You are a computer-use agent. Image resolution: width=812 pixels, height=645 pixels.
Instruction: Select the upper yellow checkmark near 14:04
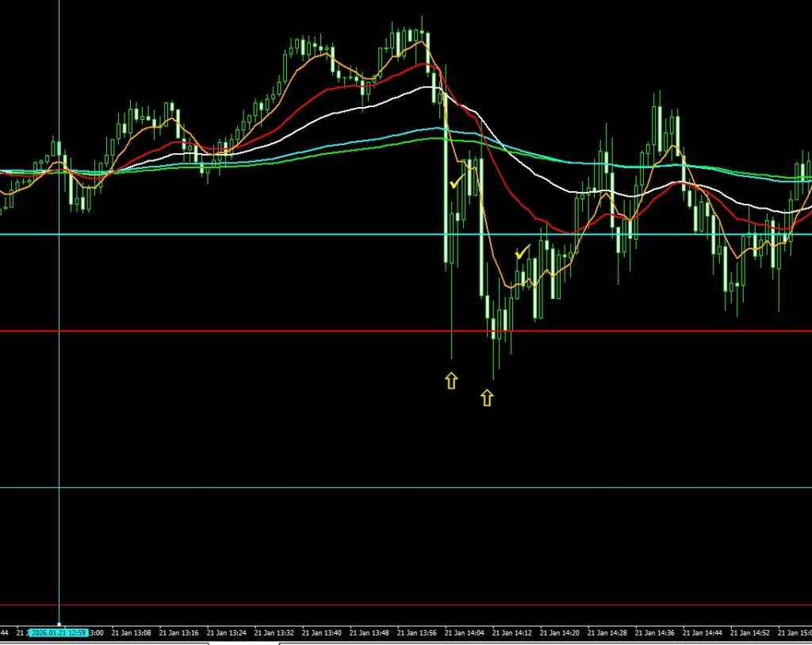click(x=456, y=183)
